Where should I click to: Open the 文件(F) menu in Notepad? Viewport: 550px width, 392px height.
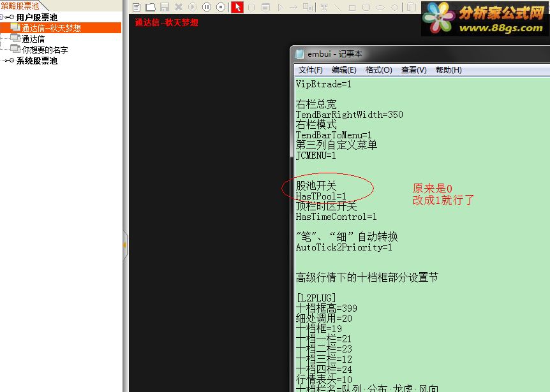[x=311, y=70]
